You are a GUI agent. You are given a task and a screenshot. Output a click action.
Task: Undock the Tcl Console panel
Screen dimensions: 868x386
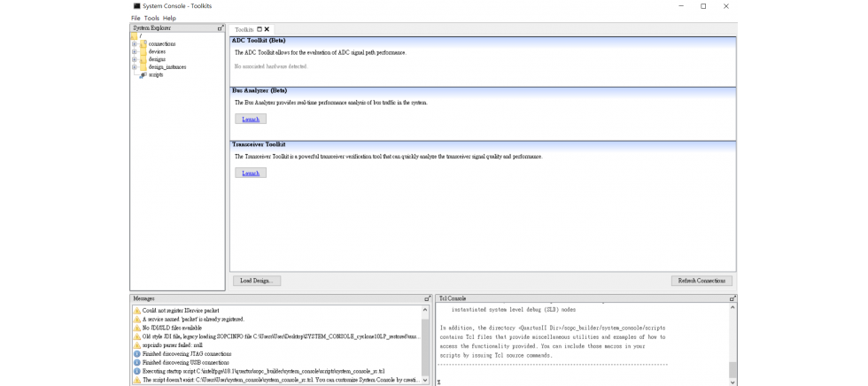tap(732, 299)
